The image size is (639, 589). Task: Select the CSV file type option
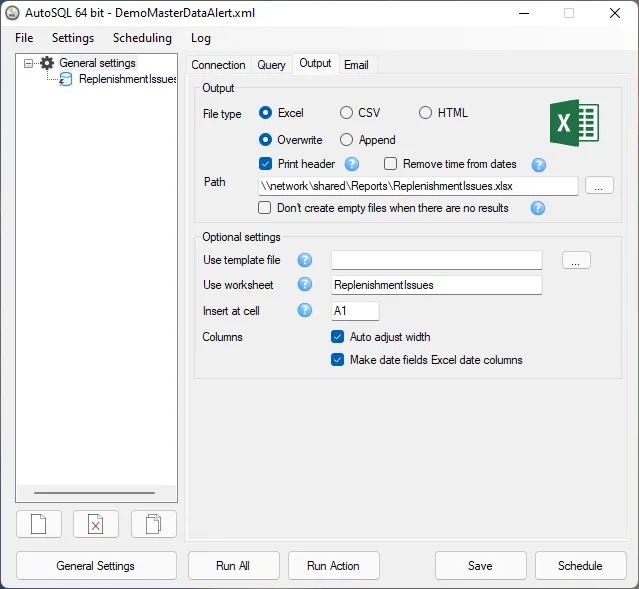click(x=346, y=113)
